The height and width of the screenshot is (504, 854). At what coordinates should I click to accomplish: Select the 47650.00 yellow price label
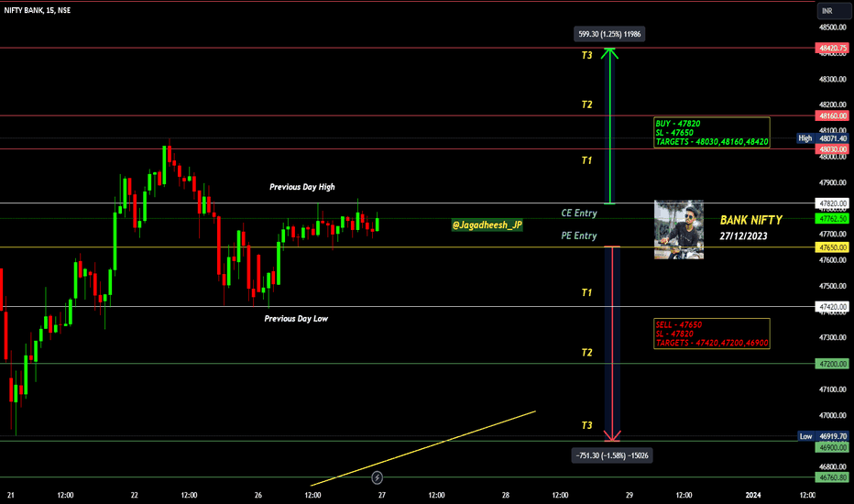coord(832,247)
